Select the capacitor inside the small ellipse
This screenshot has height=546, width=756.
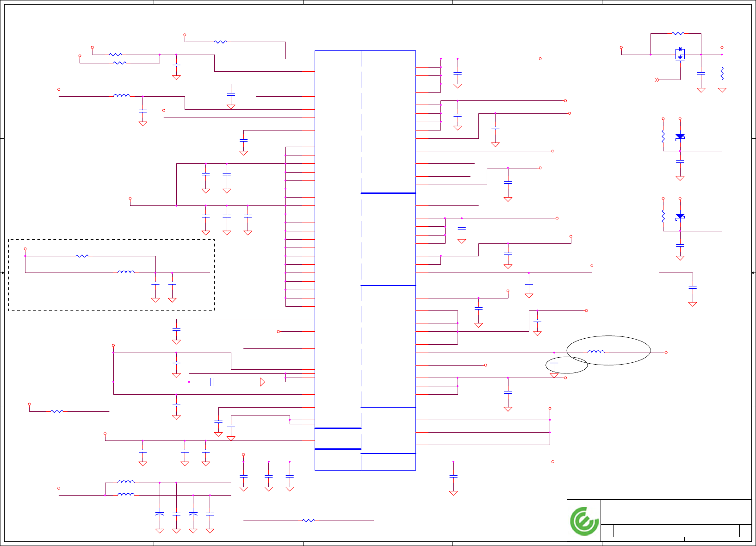[554, 363]
